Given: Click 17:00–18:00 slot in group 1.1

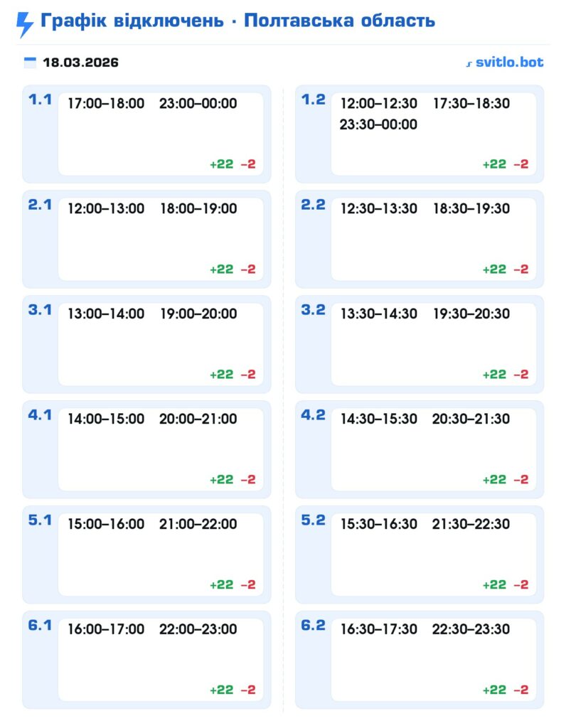Looking at the screenshot, I should (x=106, y=104).
